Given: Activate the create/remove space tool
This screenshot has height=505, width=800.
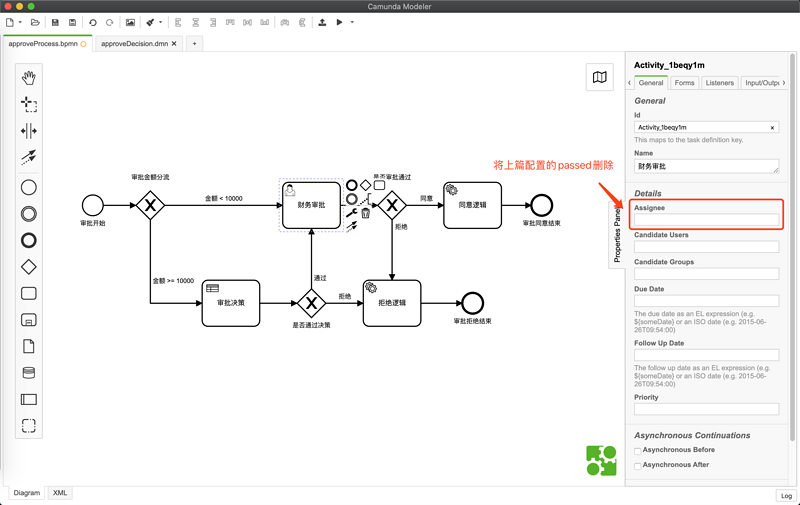Looking at the screenshot, I should (29, 131).
